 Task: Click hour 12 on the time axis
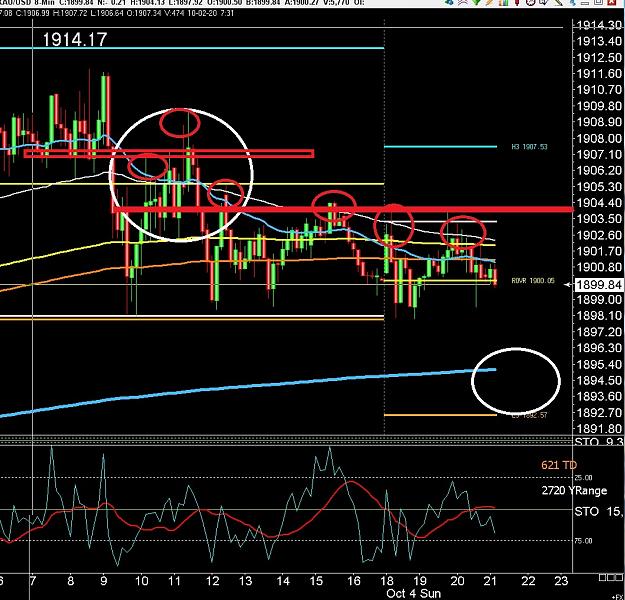pos(212,581)
